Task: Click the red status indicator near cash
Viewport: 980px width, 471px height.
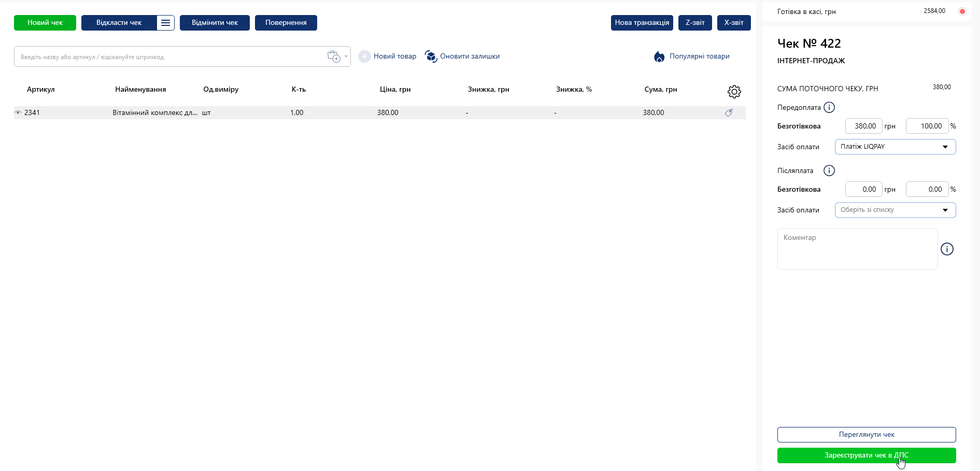Action: pos(962,11)
